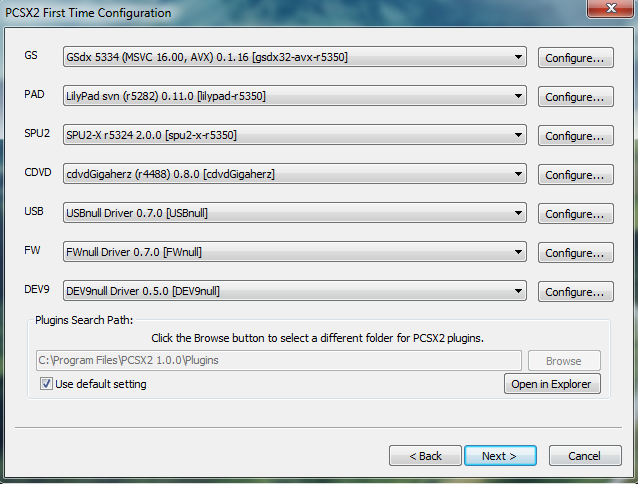638x484 pixels.
Task: Open Configure for the SPU2 plugin
Action: tap(575, 136)
